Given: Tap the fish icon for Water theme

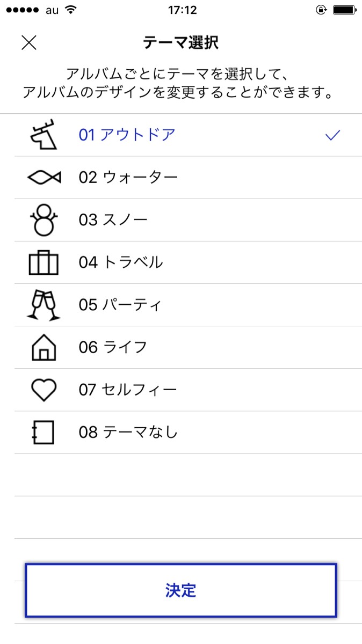Looking at the screenshot, I should (x=43, y=178).
